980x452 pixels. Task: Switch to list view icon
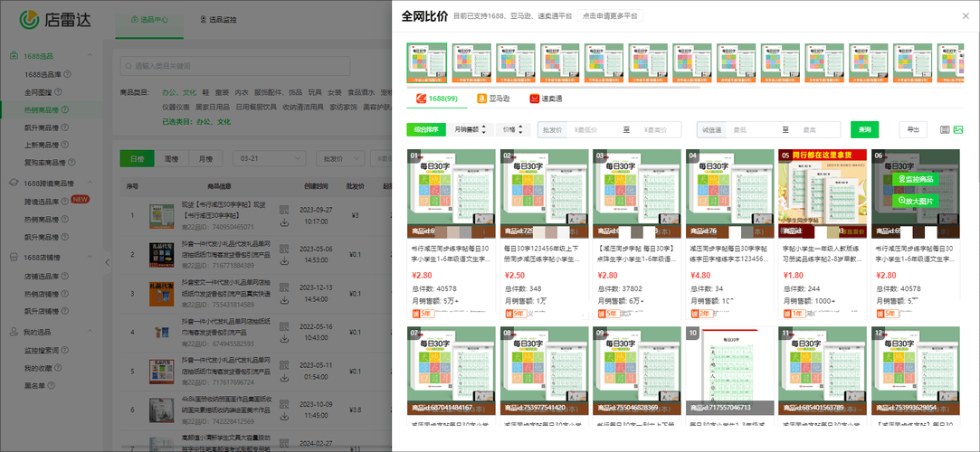pyautogui.click(x=945, y=130)
